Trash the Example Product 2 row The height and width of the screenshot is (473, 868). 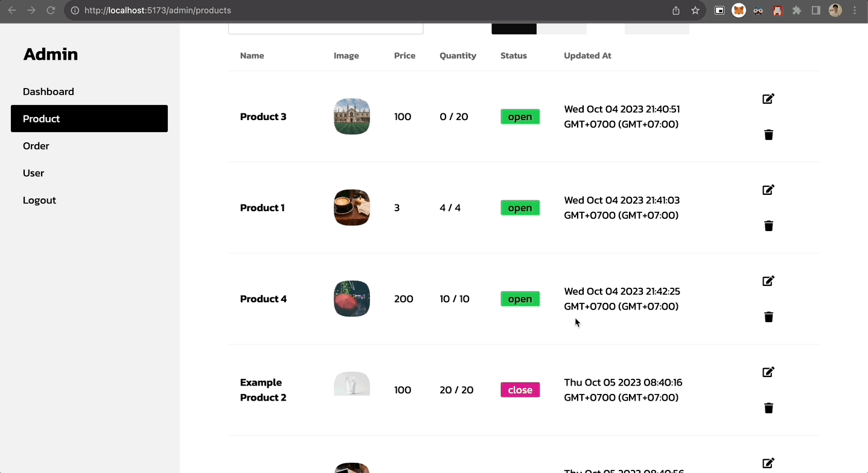768,408
